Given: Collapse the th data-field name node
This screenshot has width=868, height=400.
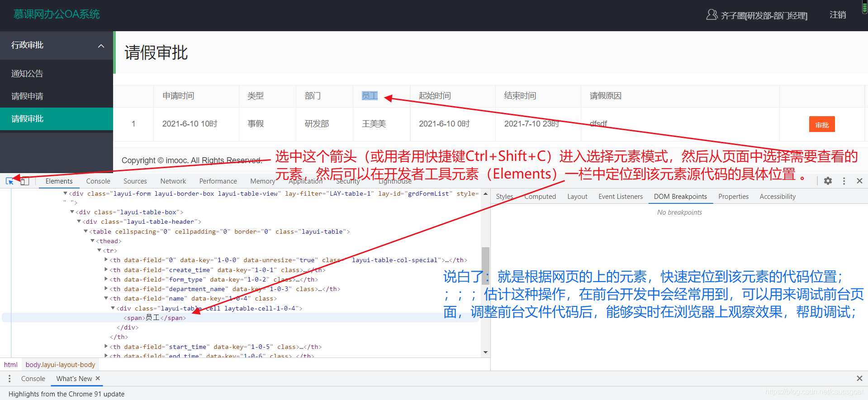Looking at the screenshot, I should tap(106, 298).
